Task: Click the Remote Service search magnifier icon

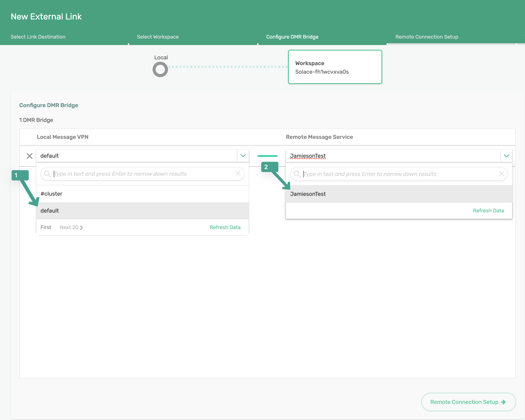Action: click(297, 174)
